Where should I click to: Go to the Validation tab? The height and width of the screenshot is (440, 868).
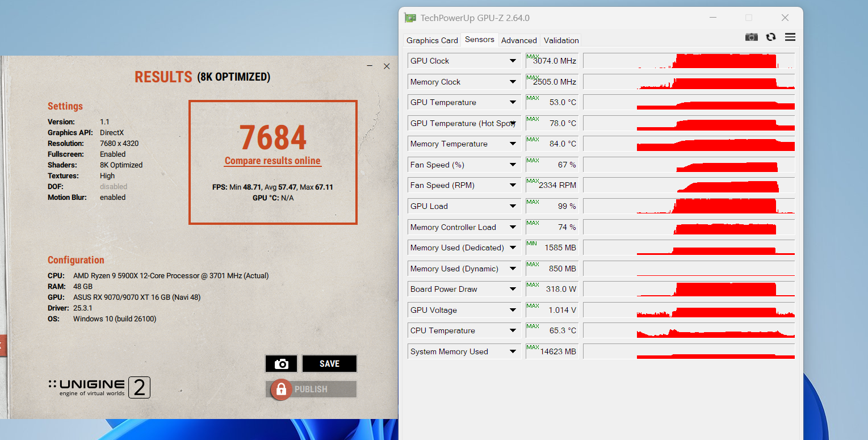[x=561, y=40]
